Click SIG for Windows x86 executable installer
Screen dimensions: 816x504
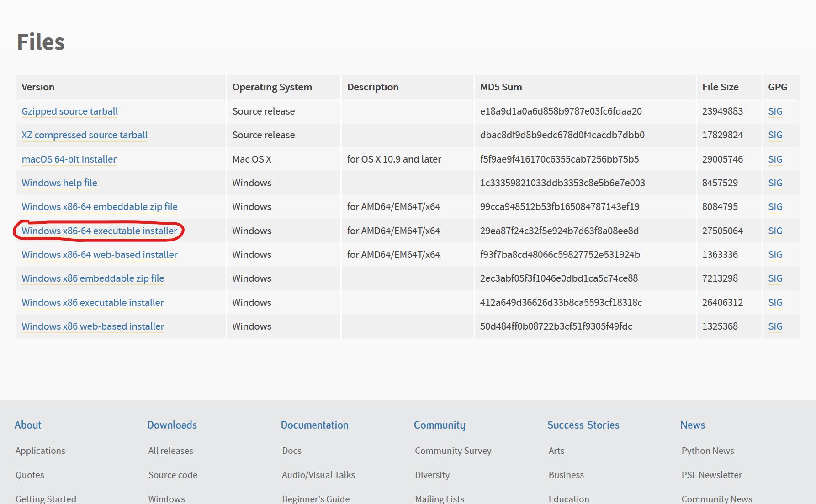(775, 303)
